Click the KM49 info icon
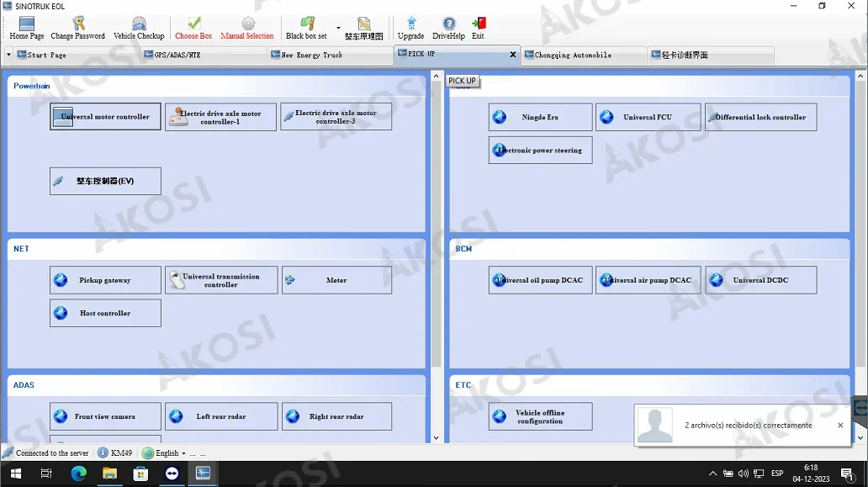This screenshot has width=868, height=487. click(x=103, y=453)
